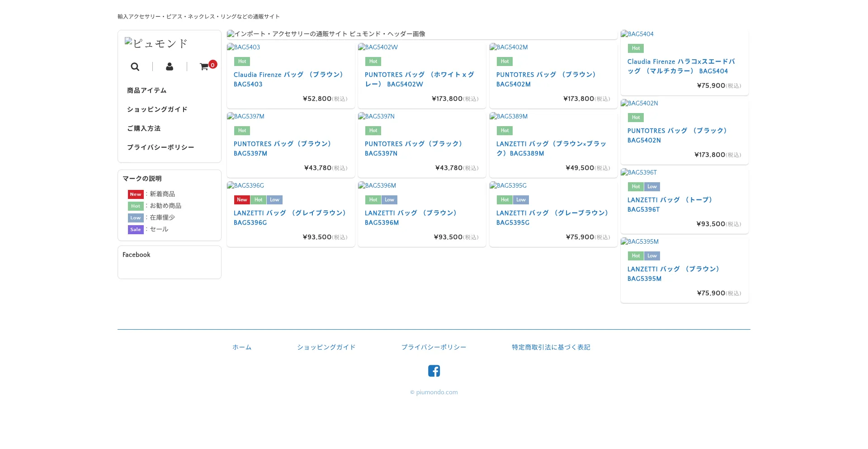Click the ピュモンド logo image
The width and height of the screenshot is (868, 449).
click(156, 43)
